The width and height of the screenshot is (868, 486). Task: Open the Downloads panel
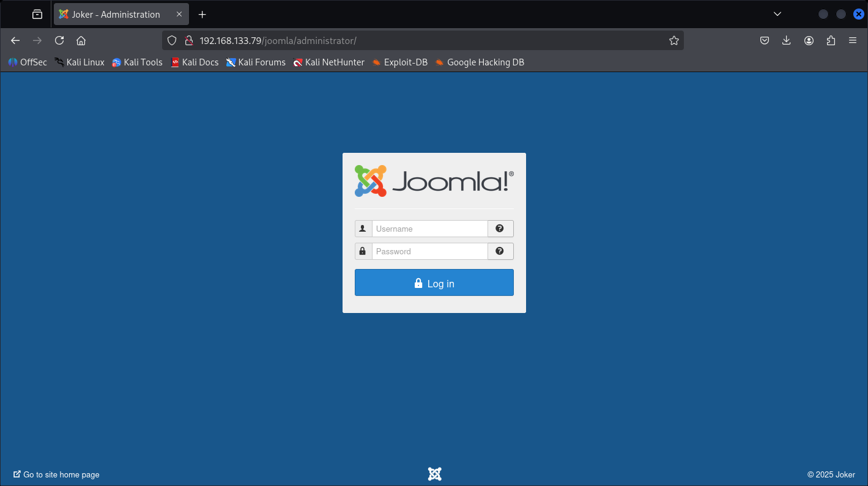[787, 40]
